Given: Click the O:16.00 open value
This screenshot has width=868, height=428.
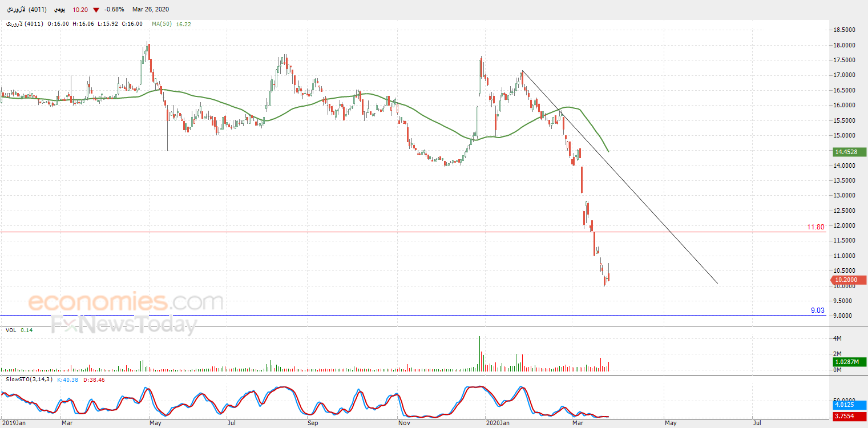Looking at the screenshot, I should click(58, 24).
